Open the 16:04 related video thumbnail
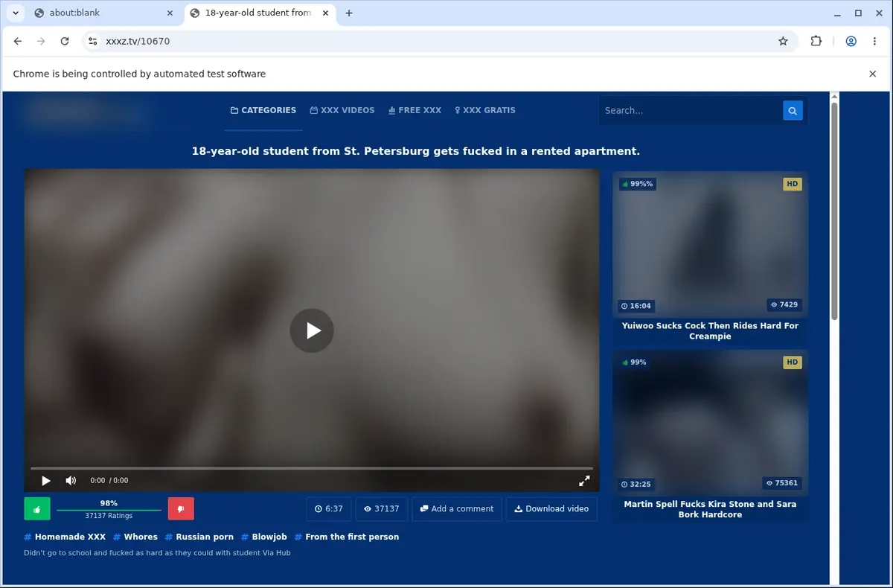 [710, 244]
